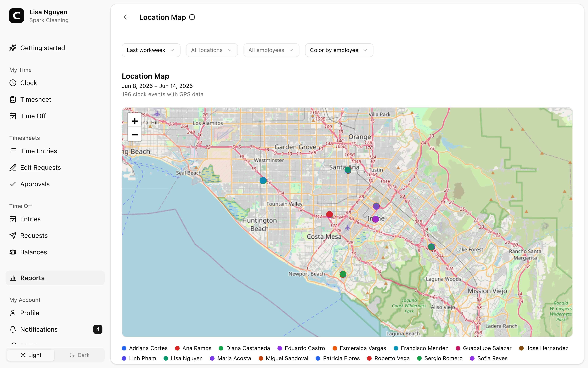This screenshot has width=588, height=368.
Task: Click the Notifications bell icon
Action: coord(13,330)
